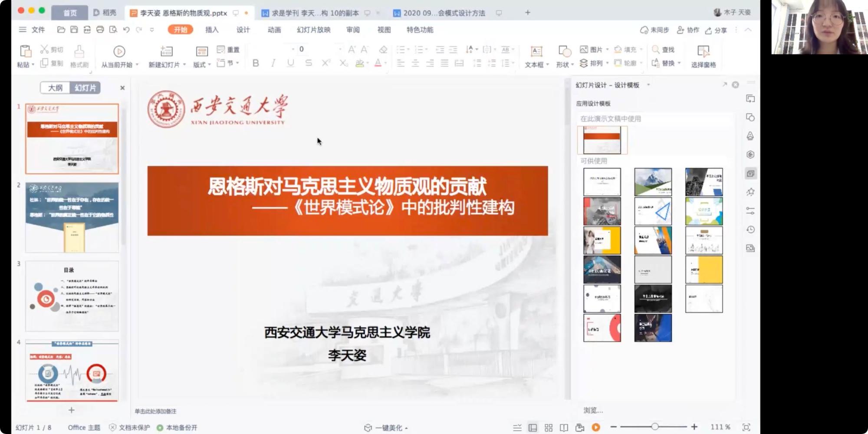The width and height of the screenshot is (868, 434).
Task: Toggle normal view in status bar
Action: (x=533, y=427)
